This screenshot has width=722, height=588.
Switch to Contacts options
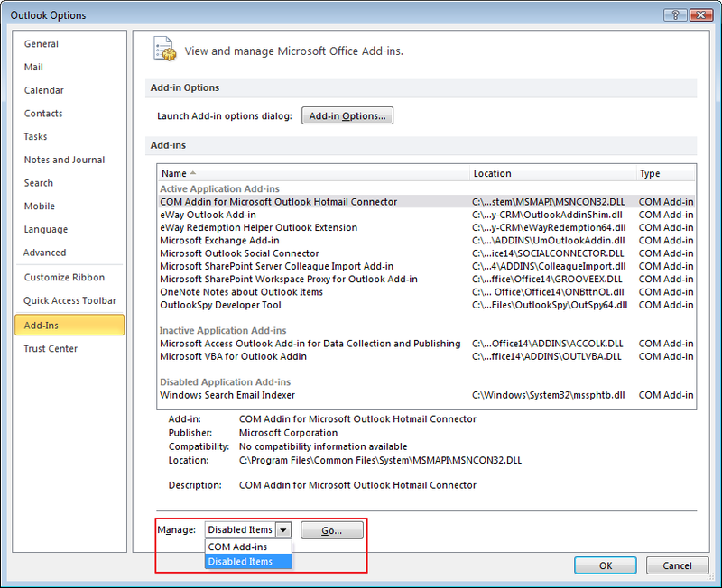(x=69, y=114)
